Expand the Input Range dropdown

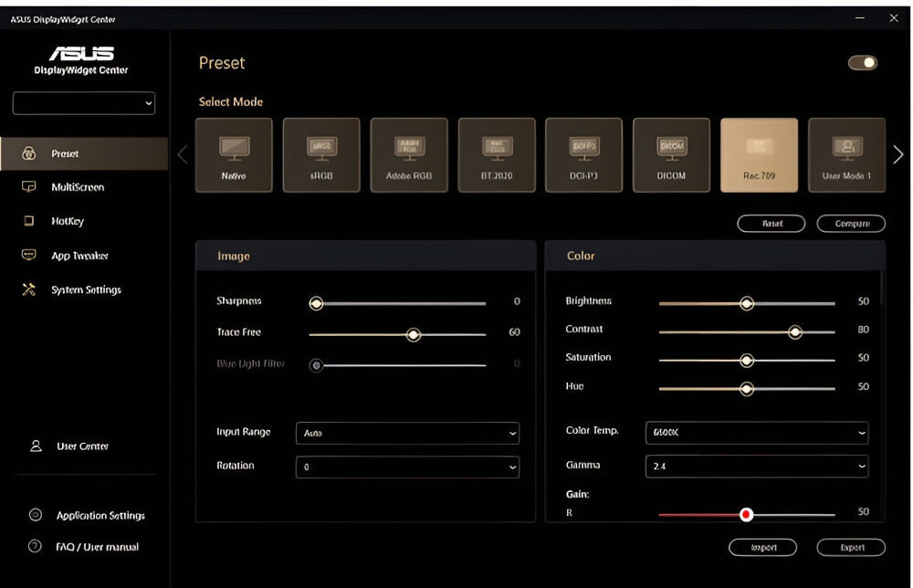(407, 433)
